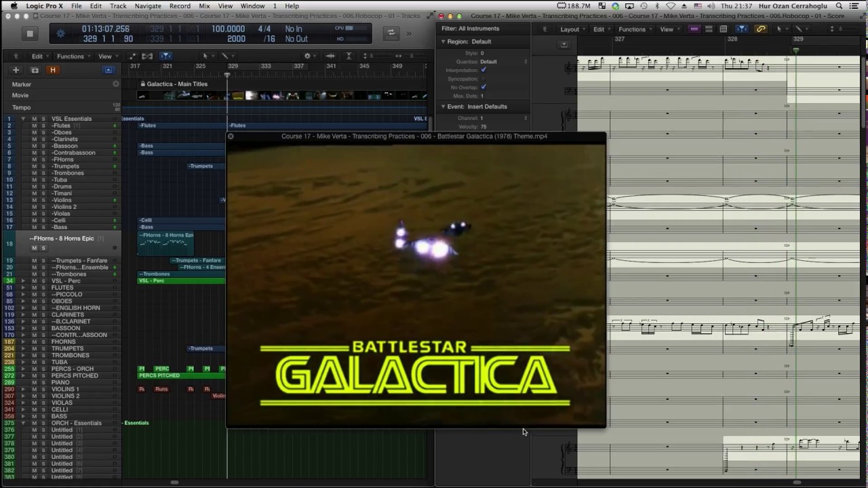Expand the FLUTES track stack
Screen dimensions: 868x488
[x=23, y=287]
